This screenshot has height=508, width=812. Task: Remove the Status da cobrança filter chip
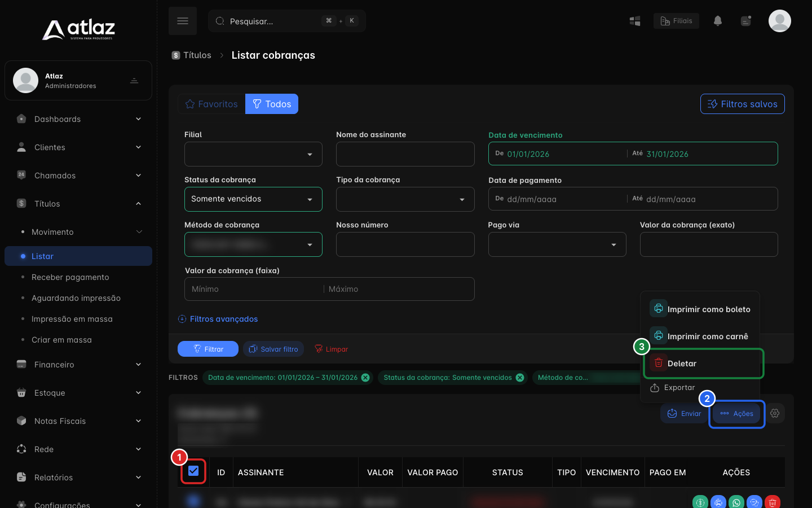(520, 378)
